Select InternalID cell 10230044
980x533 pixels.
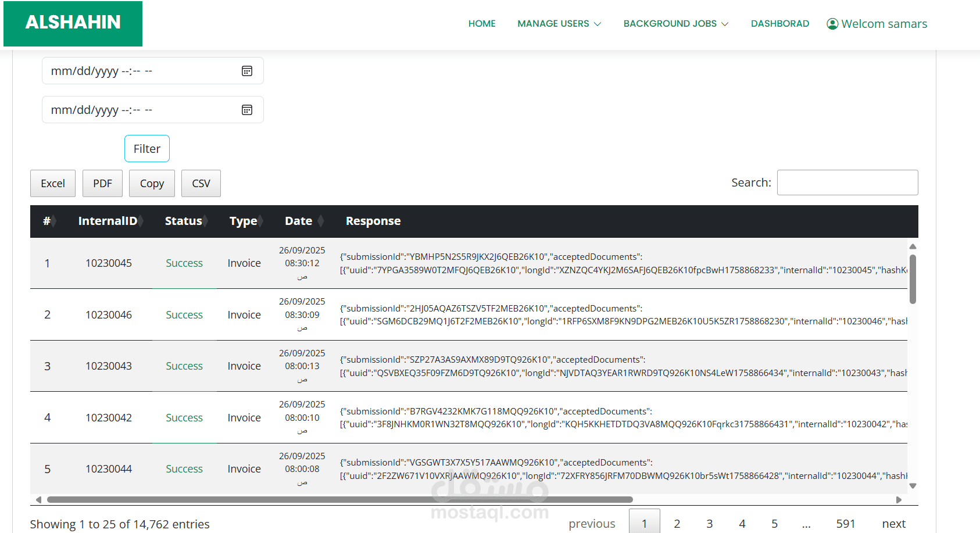109,469
